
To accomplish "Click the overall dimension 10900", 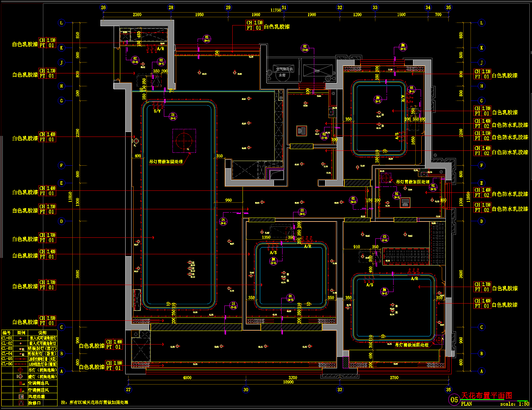I will (288, 382).
